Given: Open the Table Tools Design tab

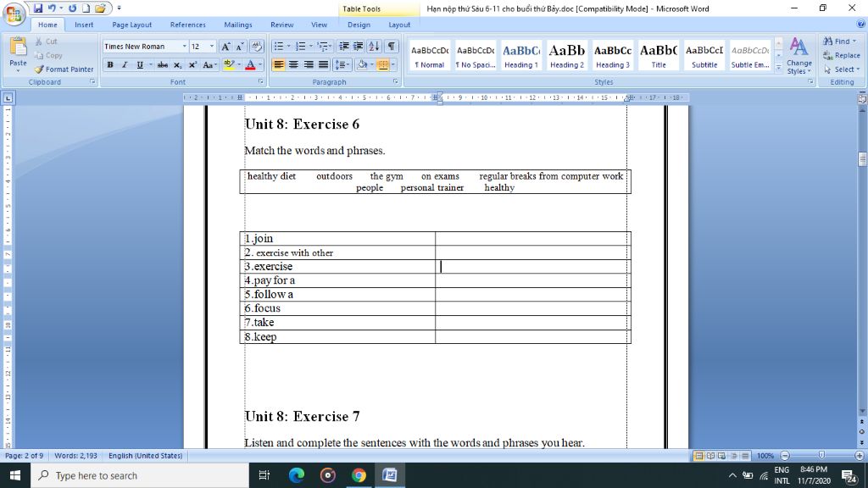Looking at the screenshot, I should pos(359,25).
